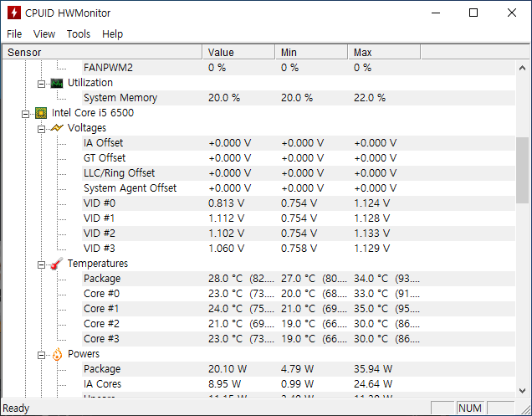The width and height of the screenshot is (532, 416).
Task: Click the 0.99 W IA Cores min
Action: click(297, 383)
